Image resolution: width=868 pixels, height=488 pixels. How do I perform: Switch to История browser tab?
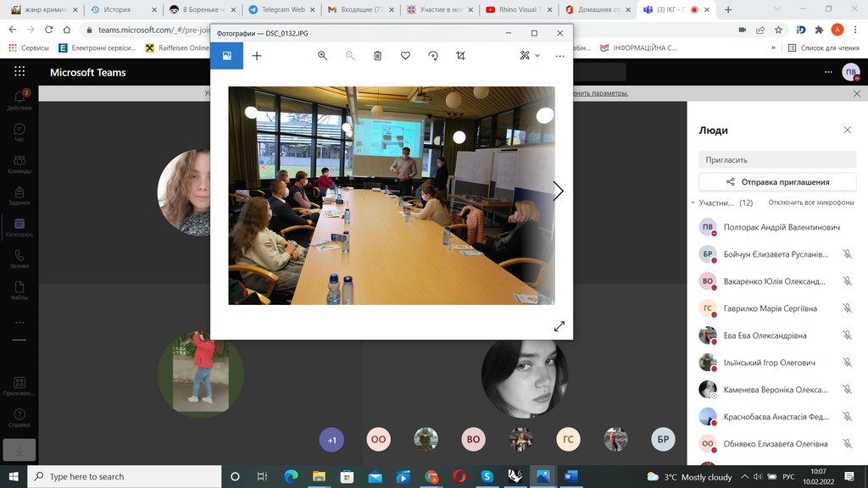click(123, 9)
